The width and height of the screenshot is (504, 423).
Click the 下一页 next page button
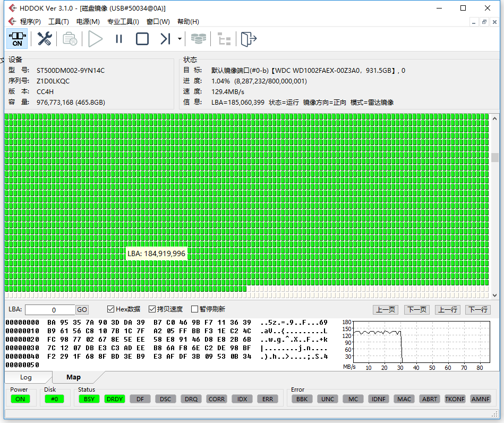click(417, 310)
